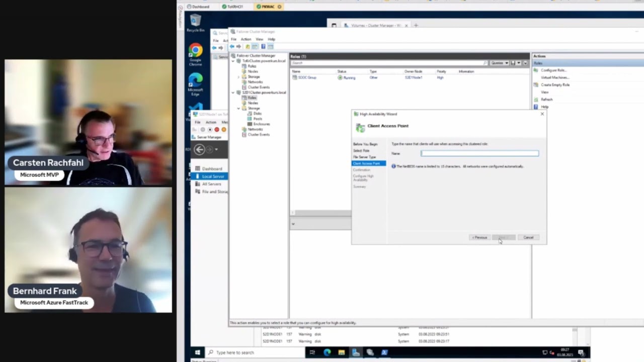Close the High Availability Wizard dialog
644x362 pixels.
542,114
